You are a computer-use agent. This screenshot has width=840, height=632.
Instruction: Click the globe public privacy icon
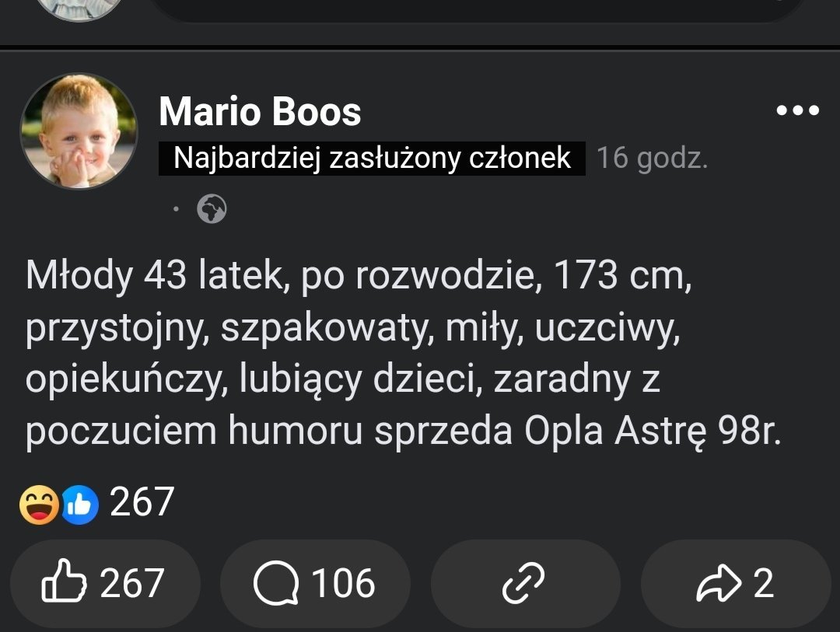tap(212, 208)
